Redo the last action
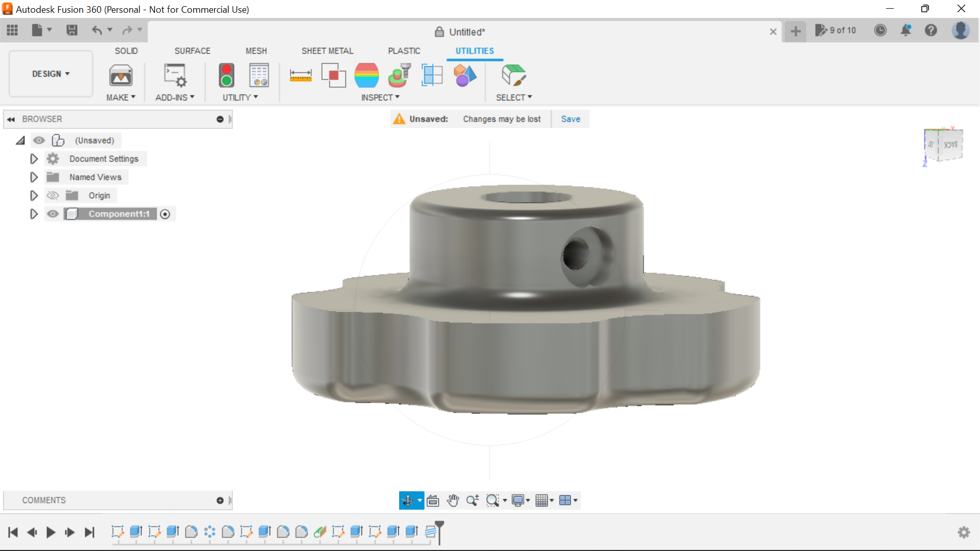 [127, 31]
